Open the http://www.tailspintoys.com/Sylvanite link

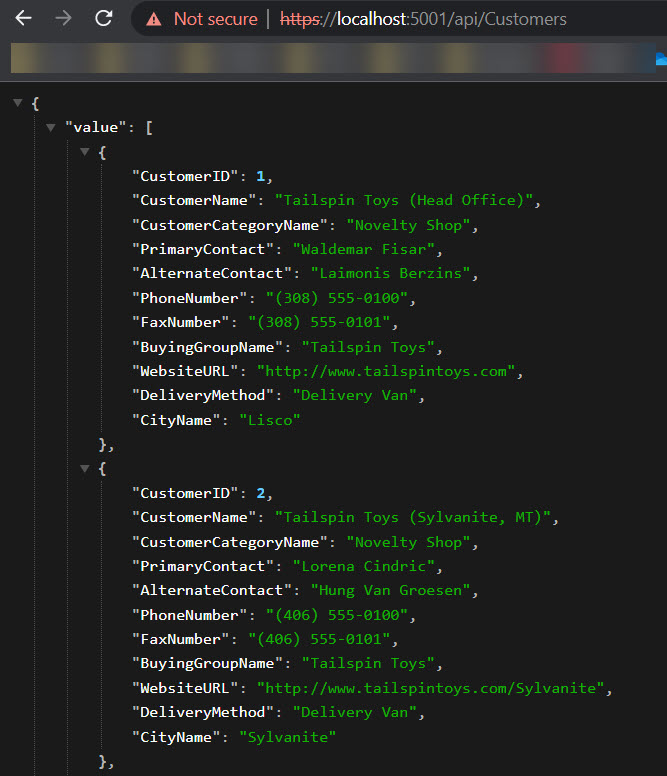tap(431, 688)
